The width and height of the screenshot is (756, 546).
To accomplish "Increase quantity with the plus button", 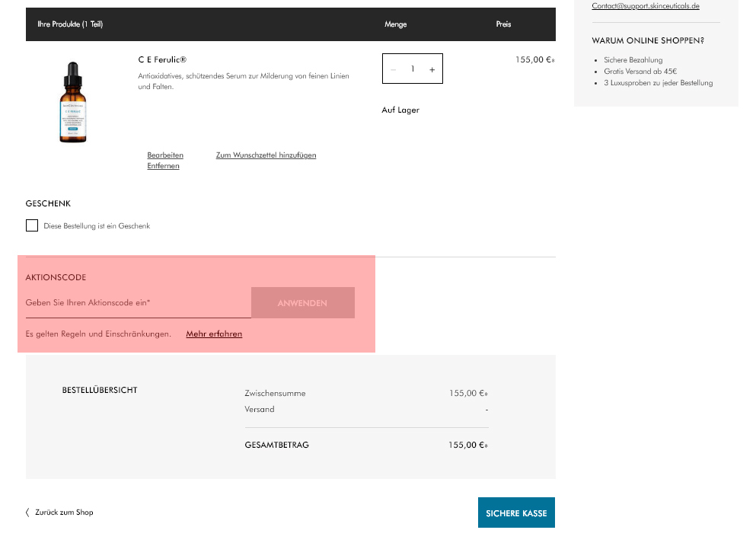I will tap(432, 70).
